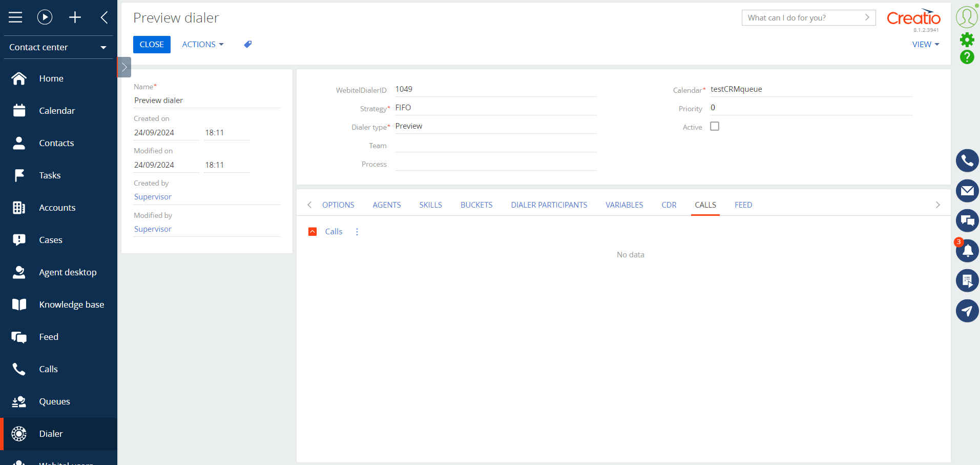Switch to the OPTIONS tab
Screen dimensions: 980x465
coord(338,205)
